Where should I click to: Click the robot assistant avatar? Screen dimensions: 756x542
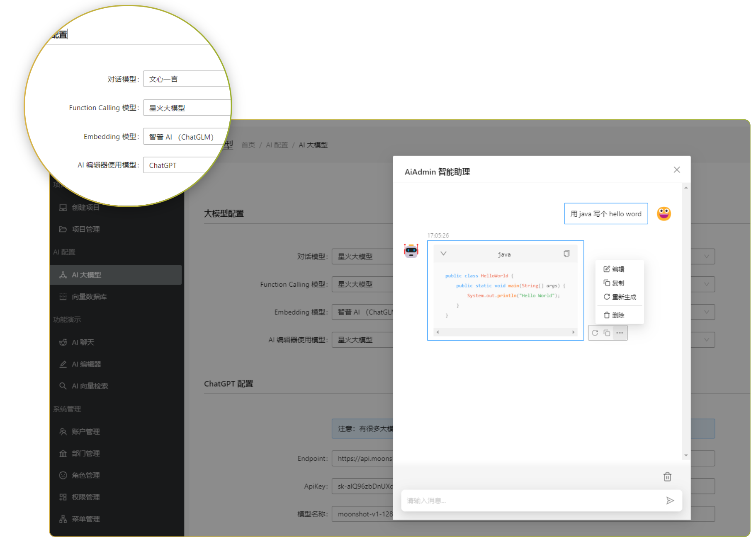coord(411,250)
